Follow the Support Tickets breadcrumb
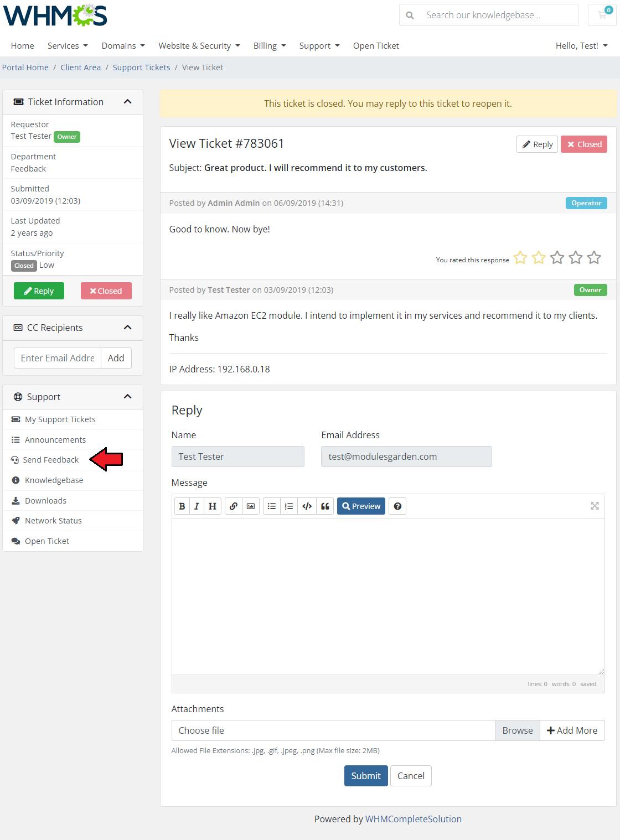This screenshot has height=840, width=620. click(142, 68)
